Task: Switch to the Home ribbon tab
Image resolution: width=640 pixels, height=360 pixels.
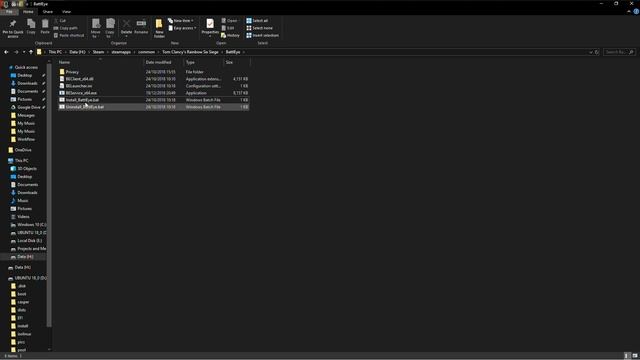Action: point(28,11)
